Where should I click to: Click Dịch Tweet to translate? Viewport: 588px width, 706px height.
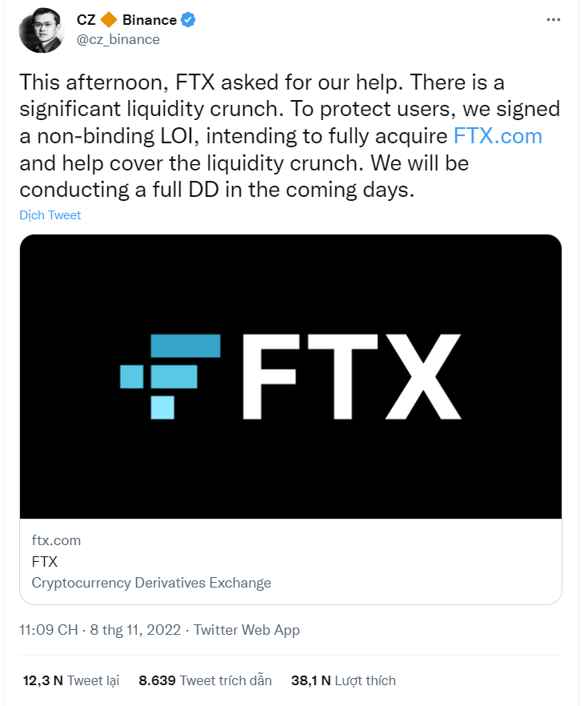(x=50, y=215)
